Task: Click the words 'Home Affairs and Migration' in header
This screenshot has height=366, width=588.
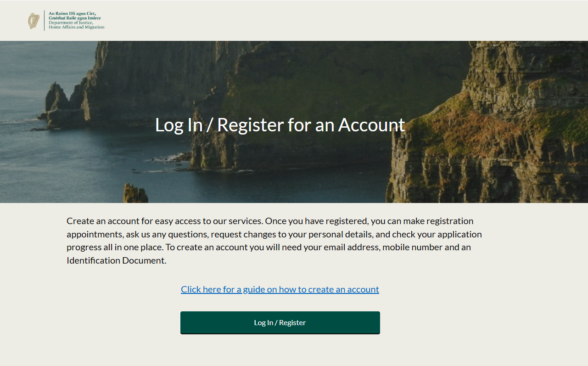Action: pos(77,27)
